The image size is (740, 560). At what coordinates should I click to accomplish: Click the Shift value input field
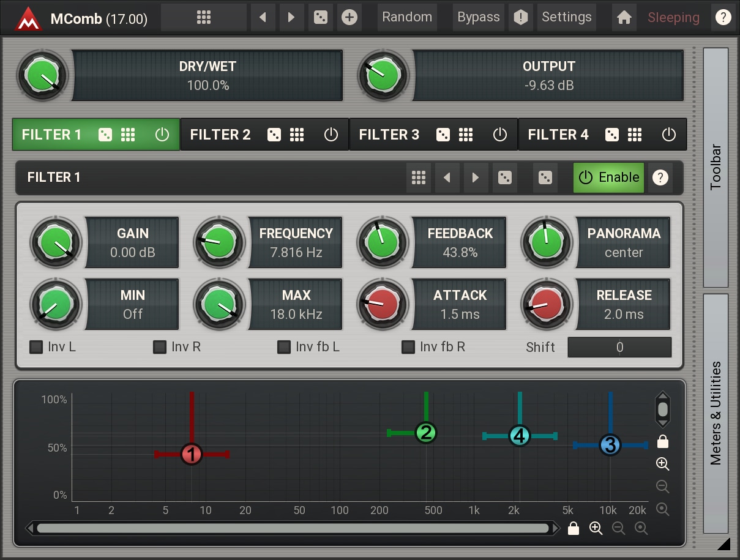pyautogui.click(x=619, y=347)
